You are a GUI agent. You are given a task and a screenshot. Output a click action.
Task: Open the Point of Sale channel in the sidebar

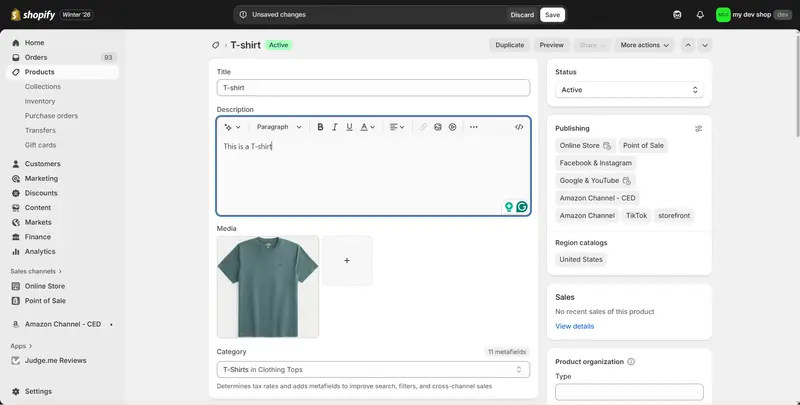pyautogui.click(x=45, y=301)
